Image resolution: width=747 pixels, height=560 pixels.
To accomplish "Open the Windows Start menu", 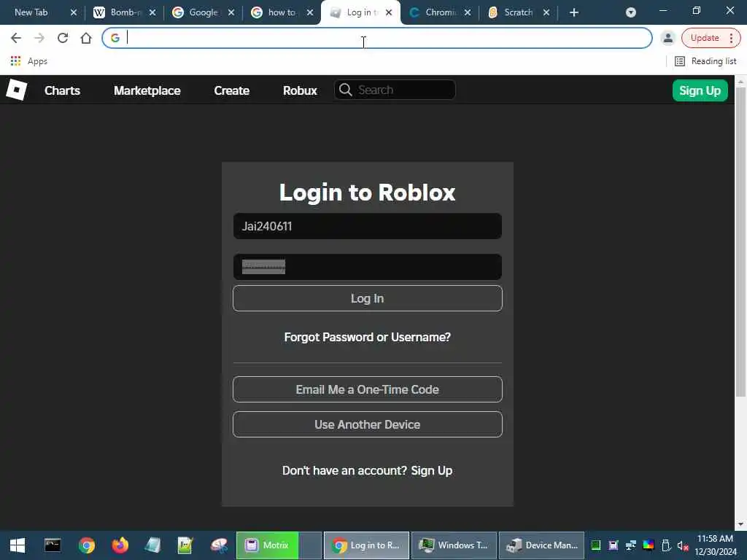I will click(x=18, y=545).
